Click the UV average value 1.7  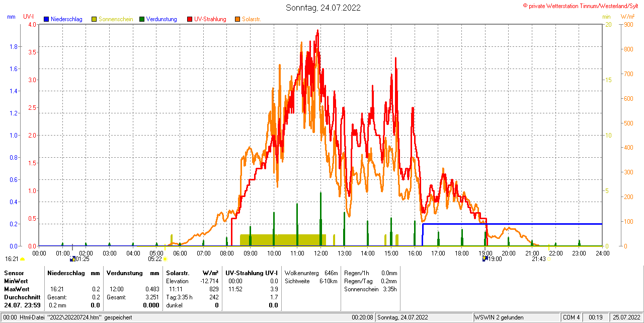tap(274, 297)
